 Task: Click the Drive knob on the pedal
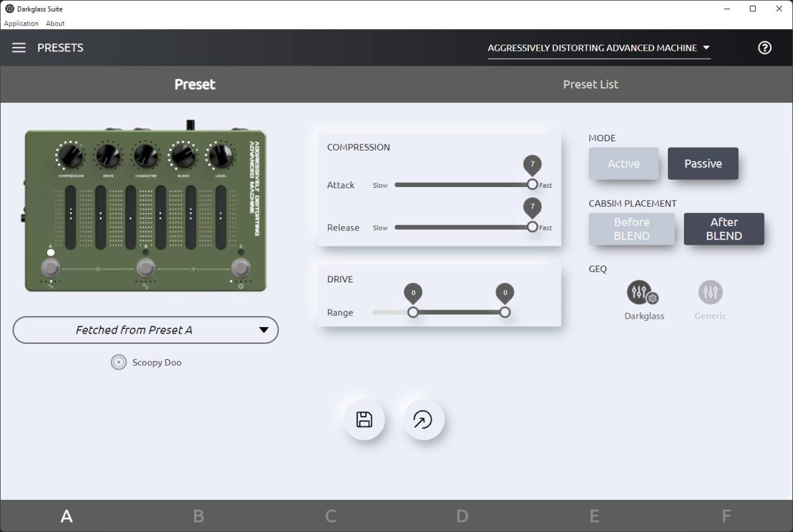click(x=108, y=155)
